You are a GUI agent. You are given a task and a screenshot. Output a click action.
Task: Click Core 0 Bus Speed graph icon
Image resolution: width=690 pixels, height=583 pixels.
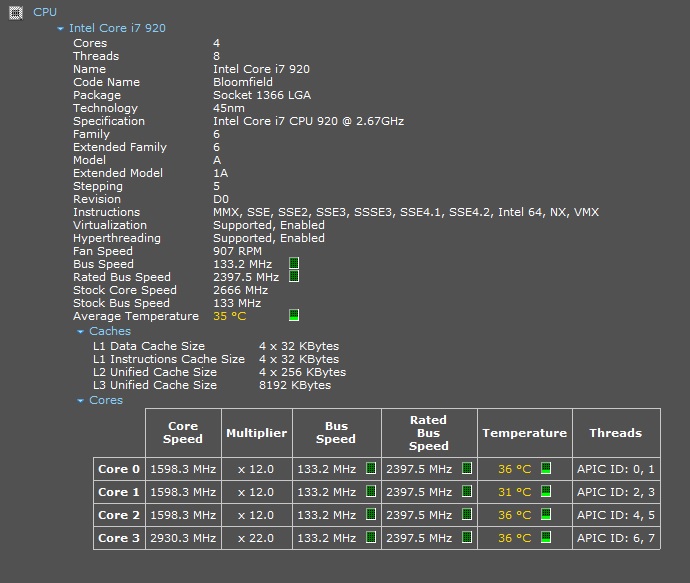[371, 468]
